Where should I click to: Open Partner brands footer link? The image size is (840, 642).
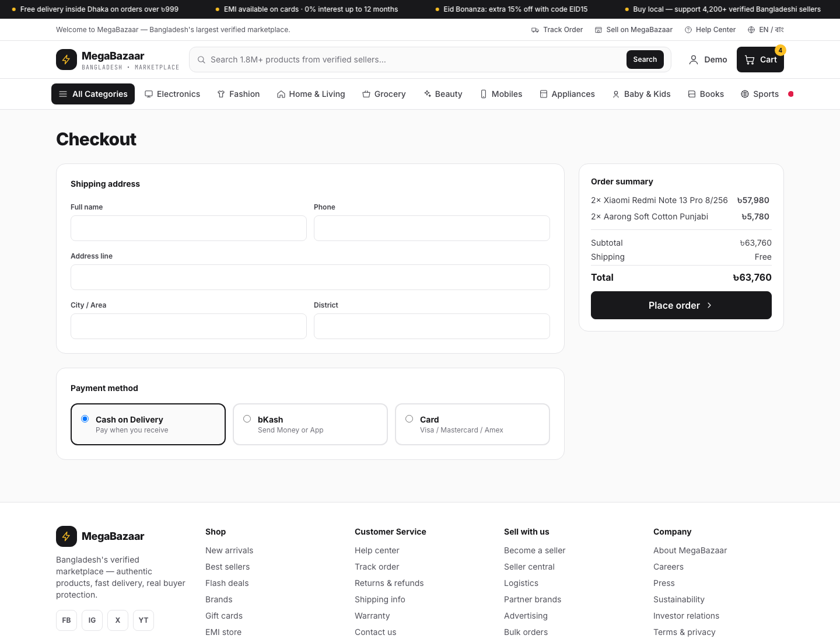[533, 599]
